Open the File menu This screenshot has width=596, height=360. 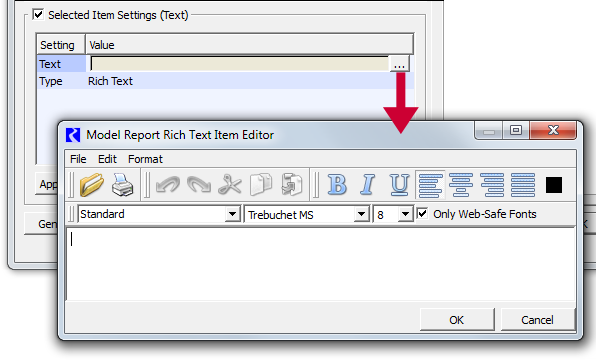[x=78, y=159]
